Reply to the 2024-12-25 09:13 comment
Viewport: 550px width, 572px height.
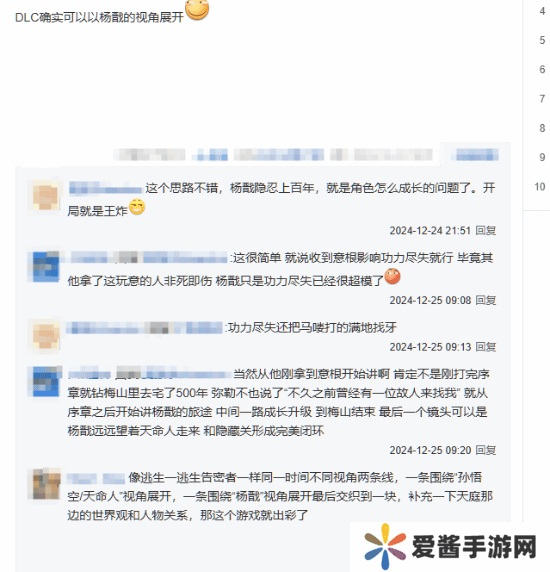coord(485,347)
